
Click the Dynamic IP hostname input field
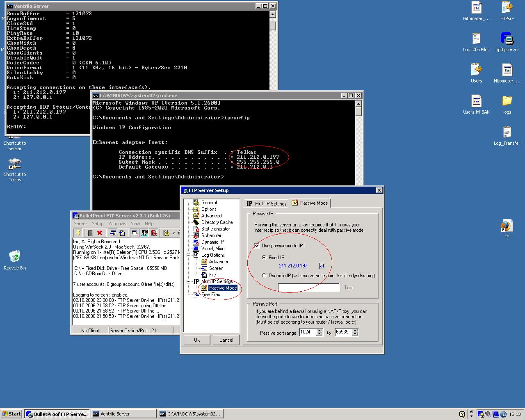pos(308,288)
